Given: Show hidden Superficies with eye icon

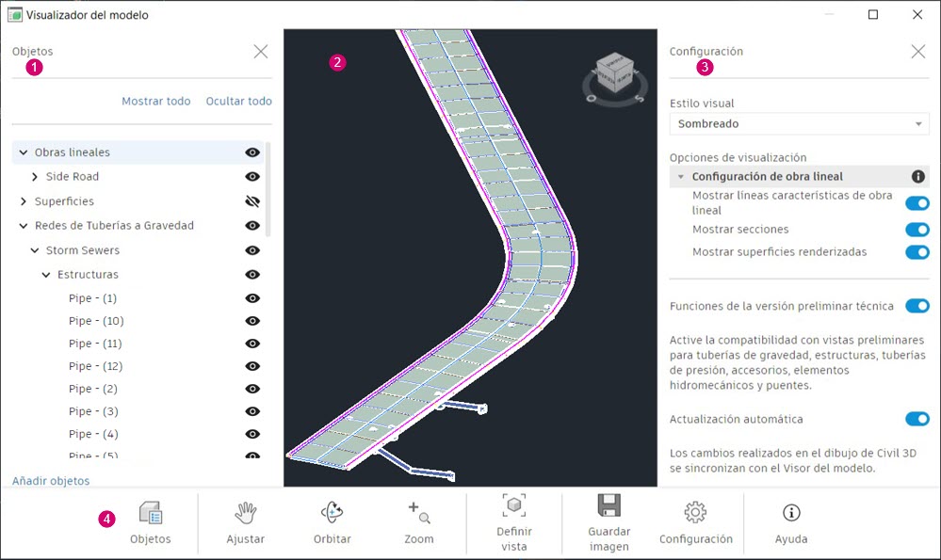Looking at the screenshot, I should 252,201.
